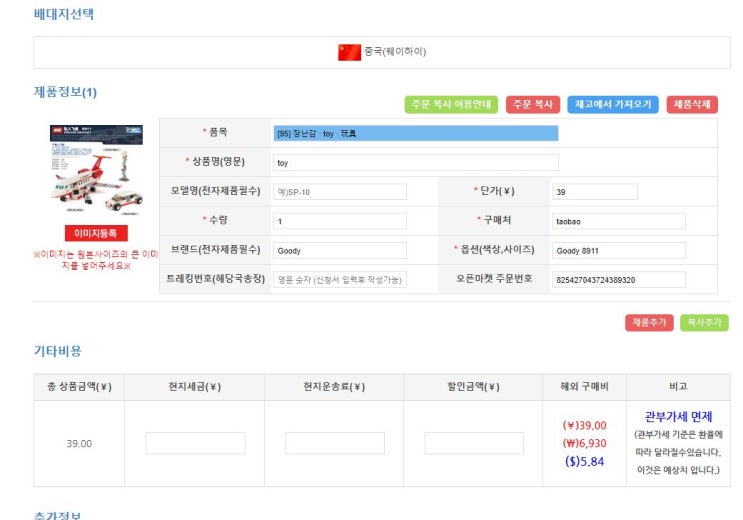Click the 배대지선택 heading
This screenshot has width=743, height=520.
63,14
